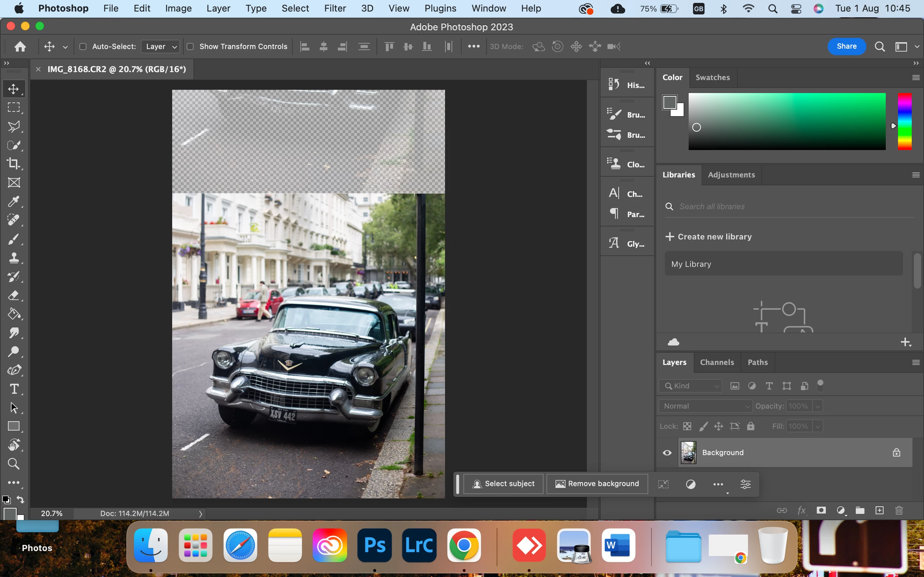924x577 pixels.
Task: Click the Remove background button
Action: pos(597,484)
